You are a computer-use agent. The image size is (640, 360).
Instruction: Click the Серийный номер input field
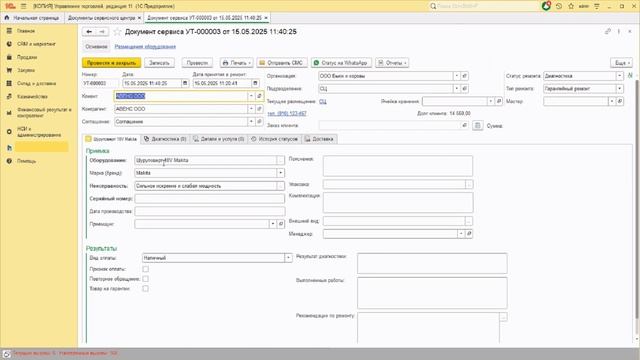[210, 199]
